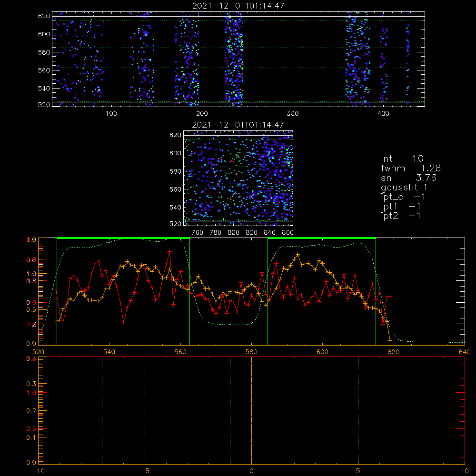Click the 0 x-axis label of the lowest plot
Image resolution: width=476 pixels, height=476 pixels.
click(251, 471)
